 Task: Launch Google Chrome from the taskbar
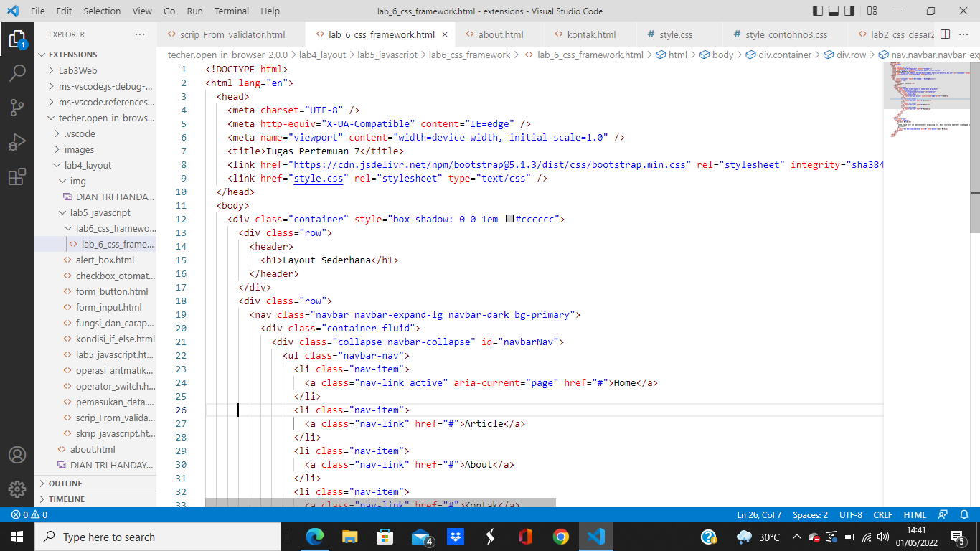[560, 536]
